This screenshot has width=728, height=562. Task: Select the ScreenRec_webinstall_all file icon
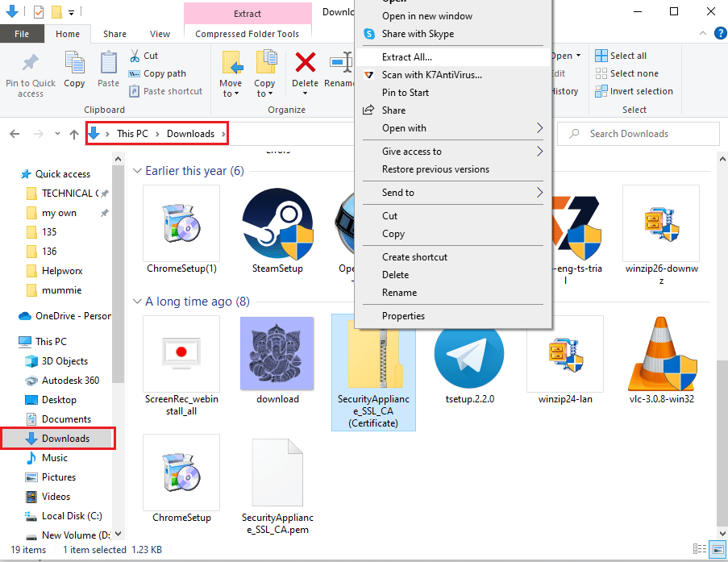(x=181, y=354)
